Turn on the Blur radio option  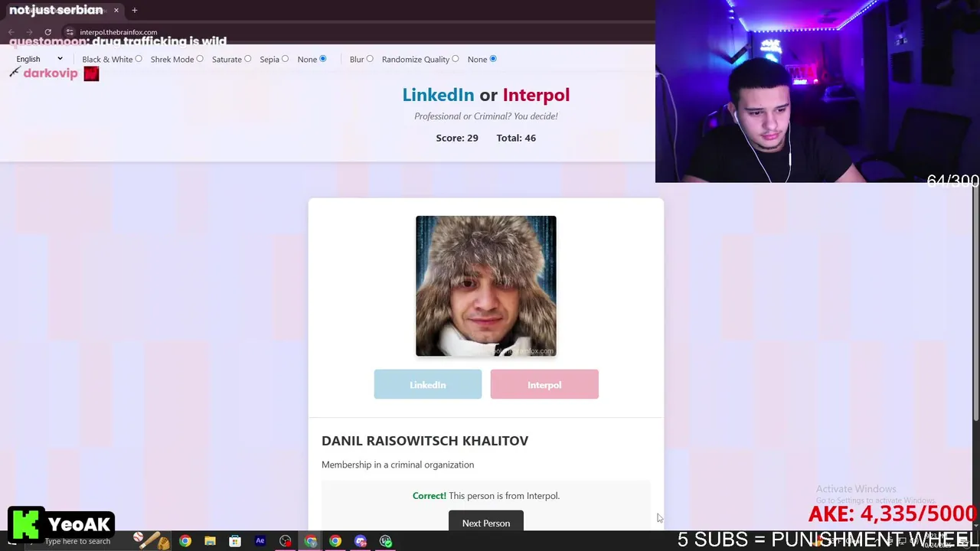pyautogui.click(x=370, y=59)
